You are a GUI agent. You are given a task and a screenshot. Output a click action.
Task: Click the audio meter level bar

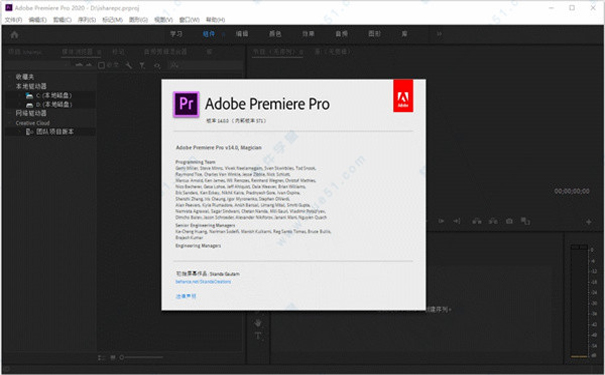pyautogui.click(x=579, y=301)
